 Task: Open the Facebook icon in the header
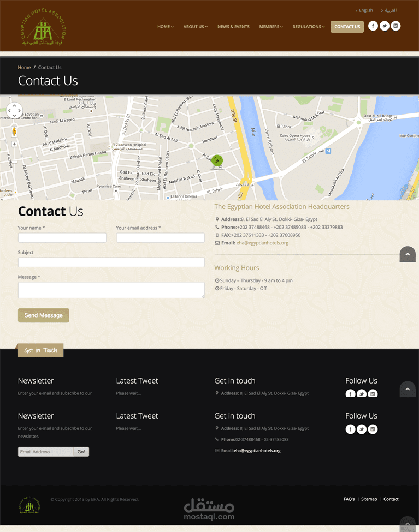point(373,26)
